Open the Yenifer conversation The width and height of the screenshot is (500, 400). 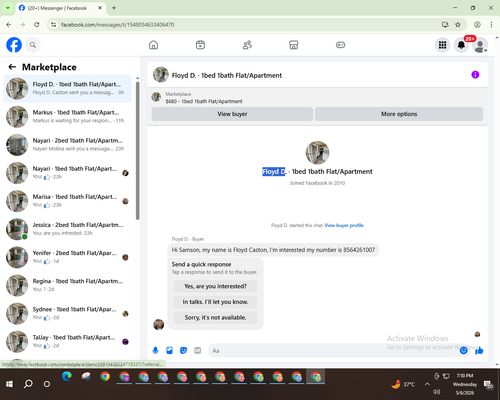click(x=67, y=257)
